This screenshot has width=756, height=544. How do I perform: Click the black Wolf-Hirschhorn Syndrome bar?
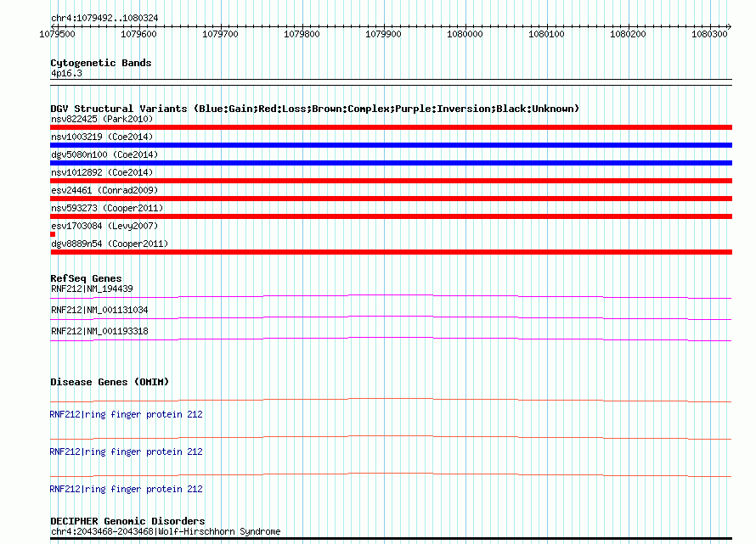click(391, 539)
